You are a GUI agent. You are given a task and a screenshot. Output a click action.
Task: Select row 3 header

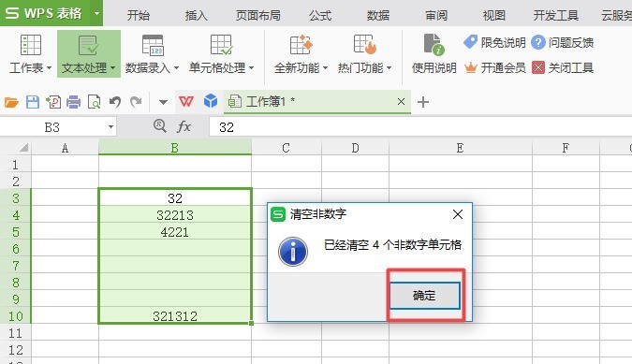(15, 198)
